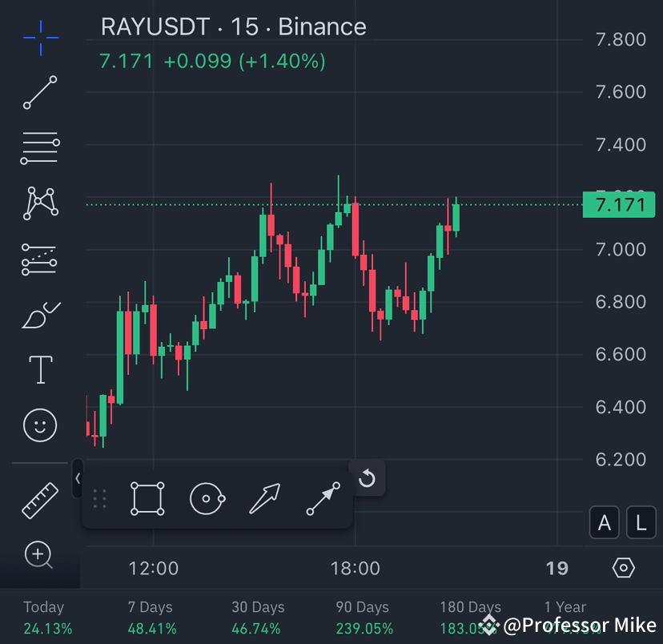Activate the zoom-in magnifier tool
The image size is (663, 644).
40,555
